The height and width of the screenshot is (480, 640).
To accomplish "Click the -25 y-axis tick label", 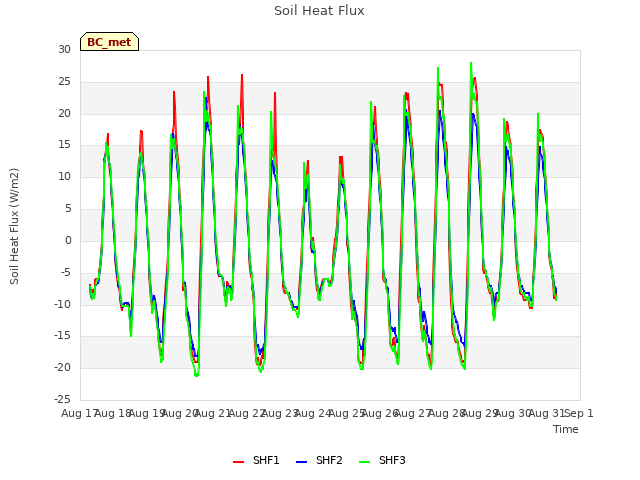I will pyautogui.click(x=62, y=399).
